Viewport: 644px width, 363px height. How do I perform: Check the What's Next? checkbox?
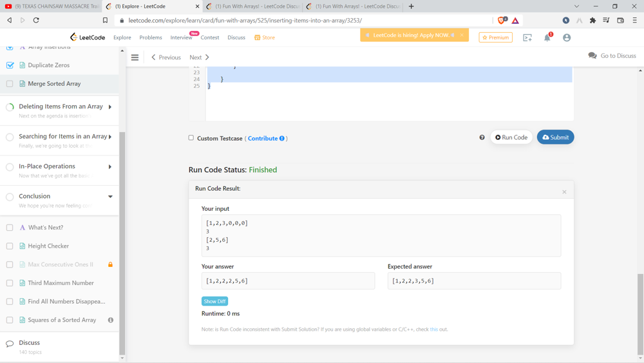coord(10,228)
